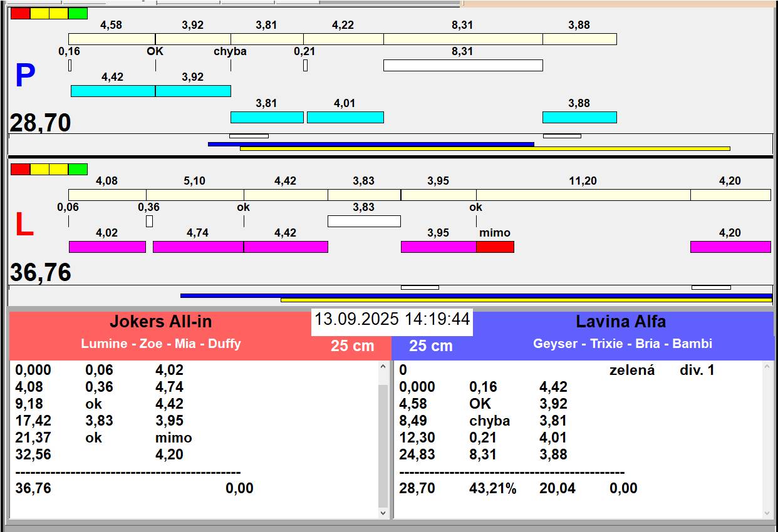The width and height of the screenshot is (778, 532).
Task: Select the cream 3,88 bar in lane P
Action: (x=579, y=39)
